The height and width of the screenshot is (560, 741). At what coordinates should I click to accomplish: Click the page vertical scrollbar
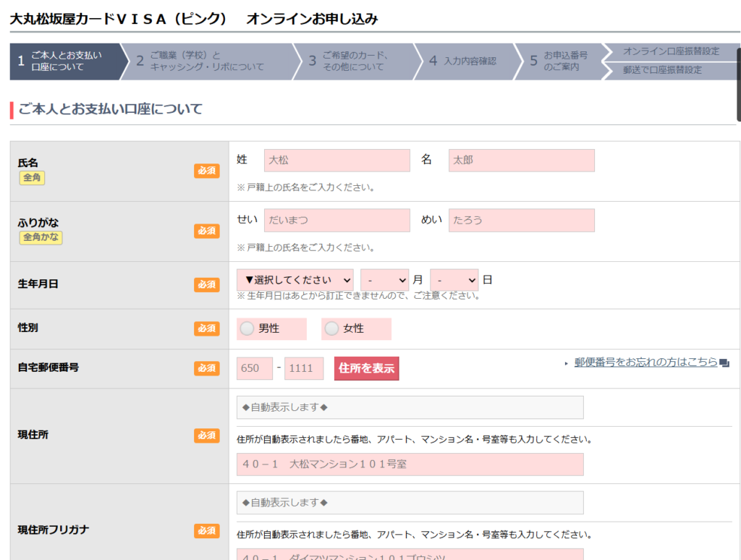pyautogui.click(x=739, y=84)
